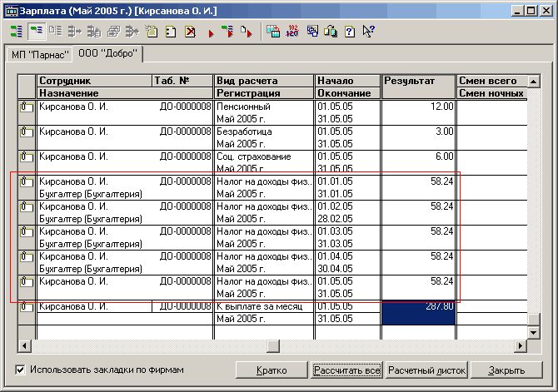Open the calculation period calendar icon
The height and width of the screenshot is (392, 558).
coord(273,32)
